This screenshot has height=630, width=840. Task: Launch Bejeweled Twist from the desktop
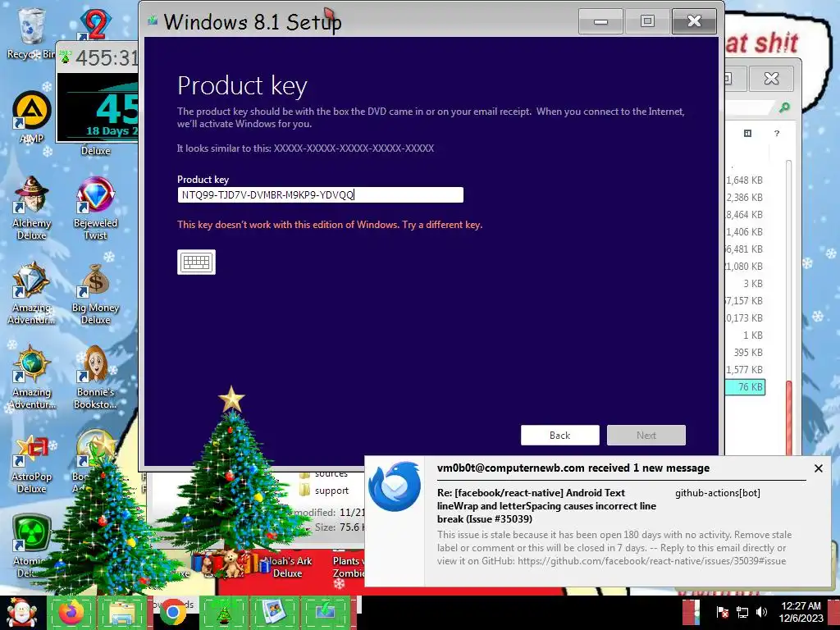[95, 208]
